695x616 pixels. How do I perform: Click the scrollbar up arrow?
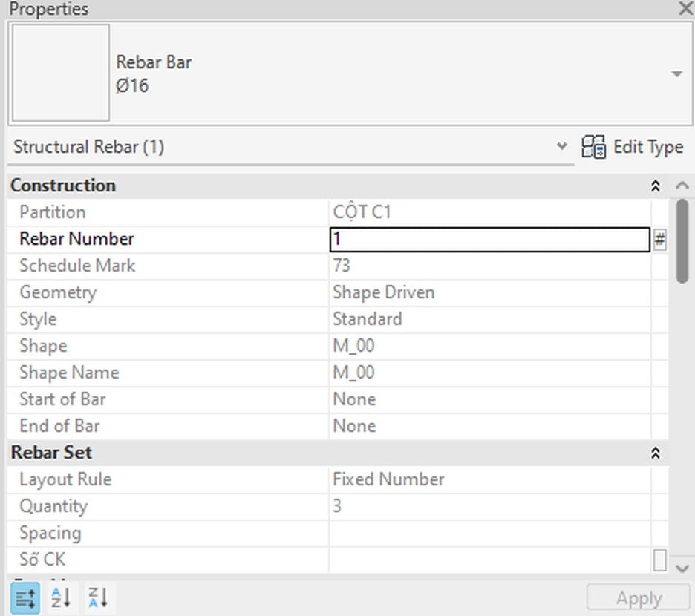pos(682,186)
